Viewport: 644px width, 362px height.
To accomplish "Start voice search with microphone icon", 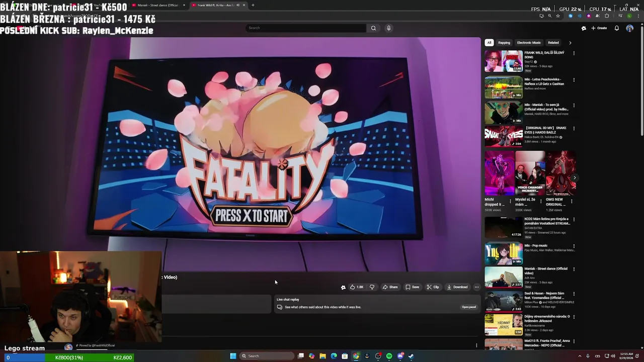I will pyautogui.click(x=388, y=28).
